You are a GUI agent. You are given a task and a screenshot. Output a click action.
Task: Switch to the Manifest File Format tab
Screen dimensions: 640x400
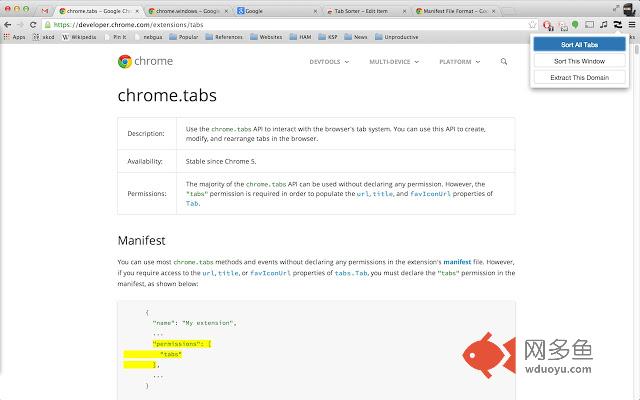(458, 10)
